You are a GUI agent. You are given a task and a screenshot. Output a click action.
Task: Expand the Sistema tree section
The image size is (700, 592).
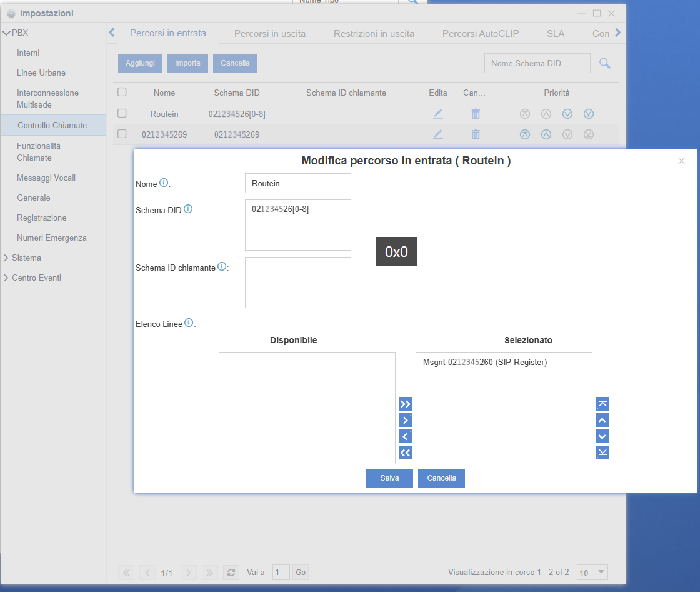point(7,258)
